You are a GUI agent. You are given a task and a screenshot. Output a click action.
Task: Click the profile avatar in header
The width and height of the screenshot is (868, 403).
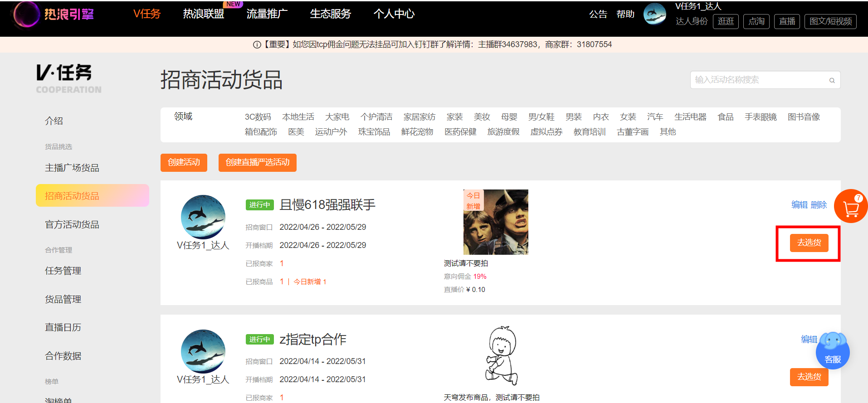(x=655, y=14)
